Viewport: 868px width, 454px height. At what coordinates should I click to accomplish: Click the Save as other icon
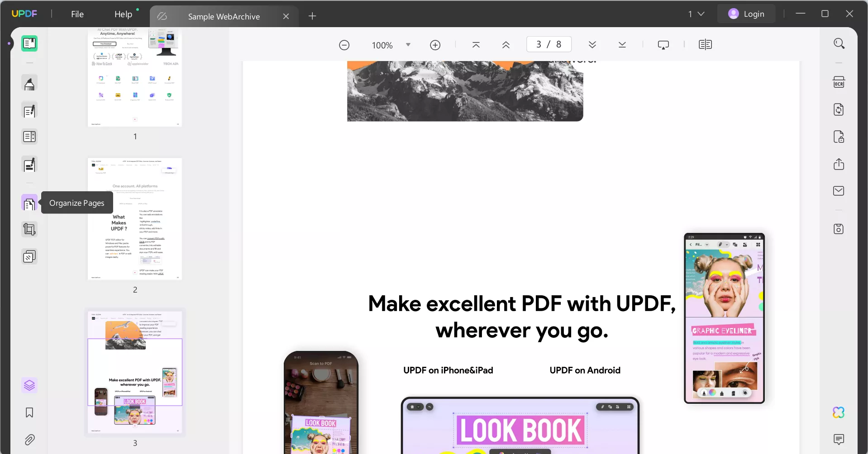(x=839, y=229)
